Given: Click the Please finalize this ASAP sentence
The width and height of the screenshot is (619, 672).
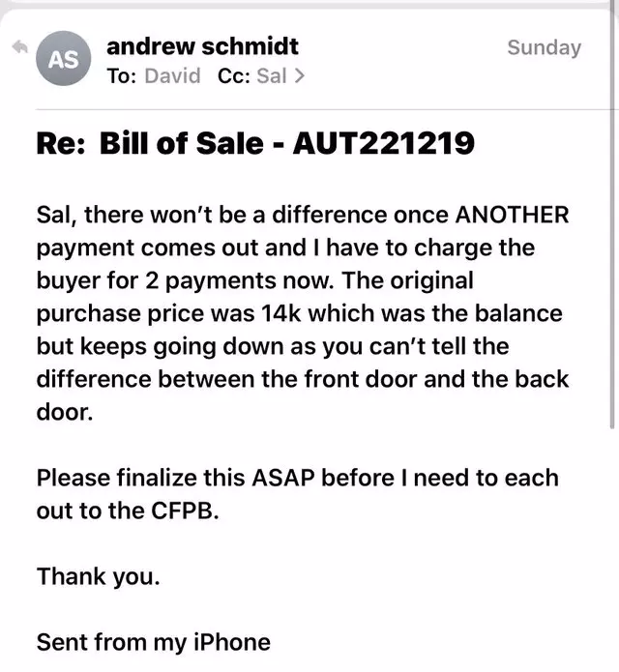Looking at the screenshot, I should pos(298,494).
